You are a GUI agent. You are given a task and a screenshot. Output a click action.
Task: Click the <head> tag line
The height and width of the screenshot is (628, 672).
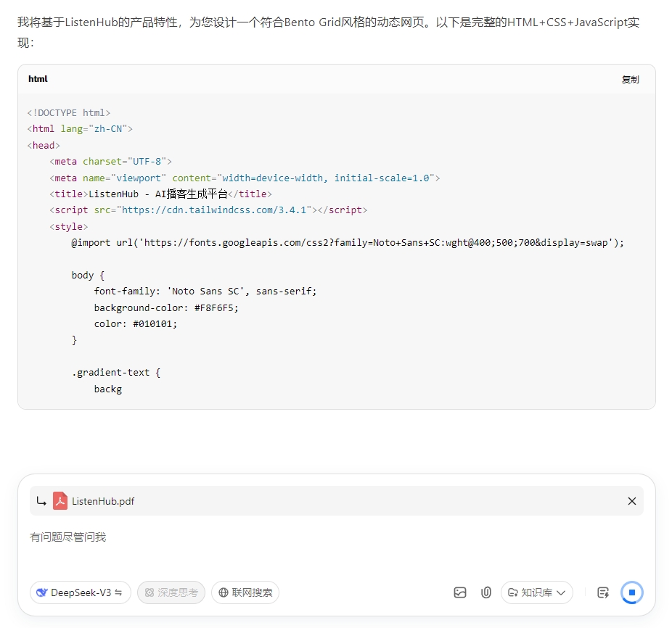[44, 146]
